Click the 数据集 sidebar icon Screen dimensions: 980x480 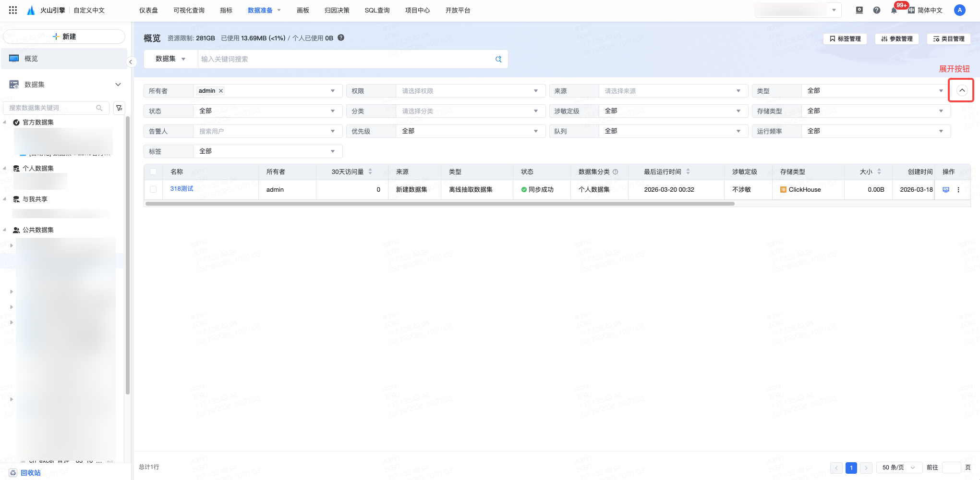14,85
